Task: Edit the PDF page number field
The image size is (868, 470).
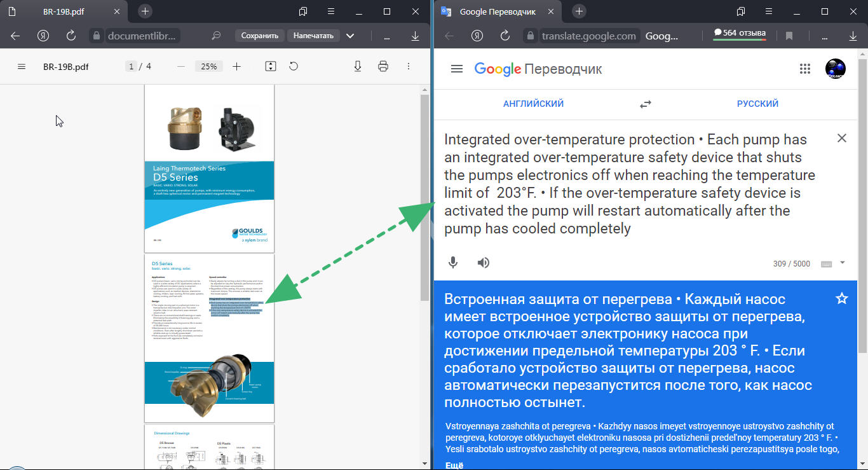Action: (131, 66)
